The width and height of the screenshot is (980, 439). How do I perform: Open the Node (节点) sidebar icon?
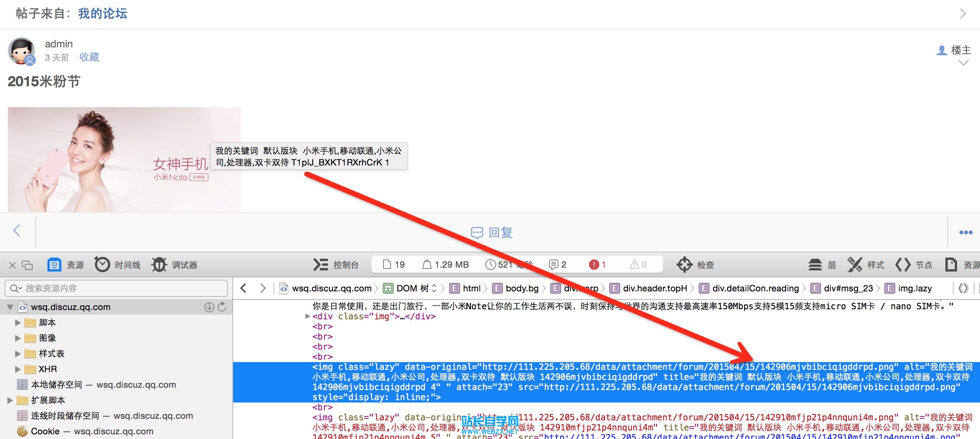(x=903, y=265)
